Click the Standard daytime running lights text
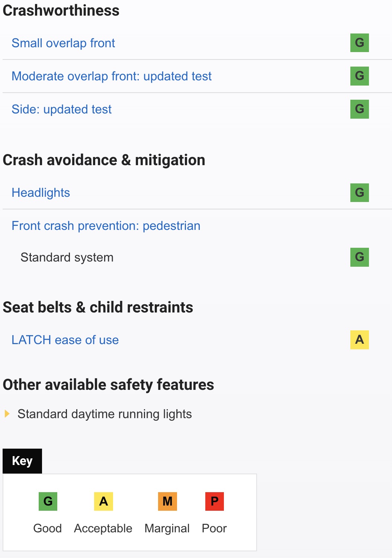392x558 pixels. [x=105, y=414]
